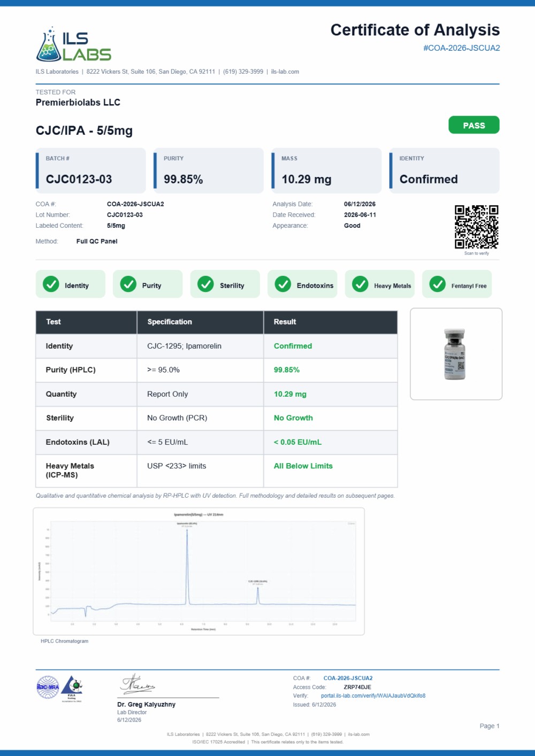Click the 'Scan to verify' caption
The height and width of the screenshot is (756, 535).
pyautogui.click(x=477, y=253)
